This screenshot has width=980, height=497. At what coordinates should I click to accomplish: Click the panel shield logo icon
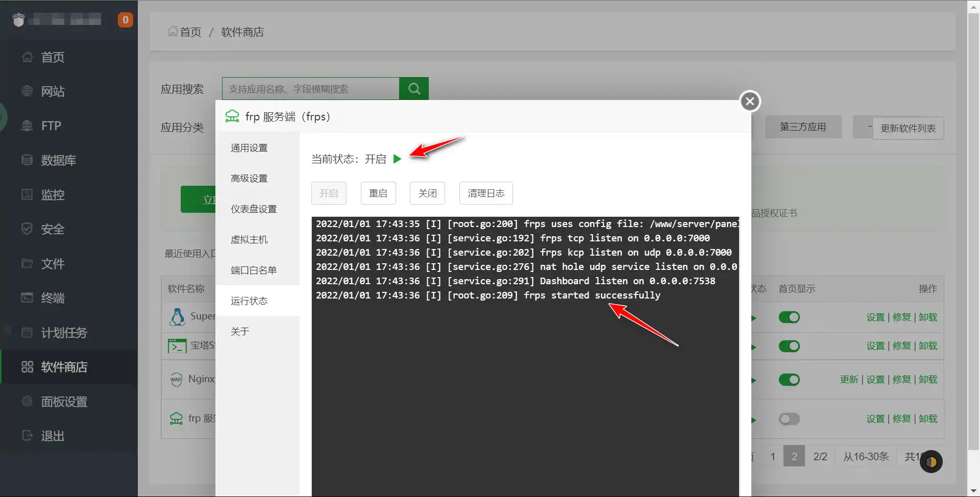18,20
